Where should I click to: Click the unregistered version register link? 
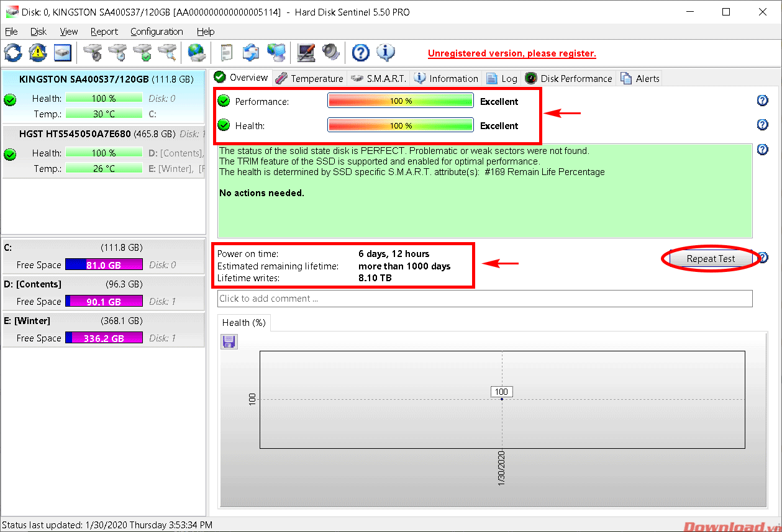coord(512,53)
